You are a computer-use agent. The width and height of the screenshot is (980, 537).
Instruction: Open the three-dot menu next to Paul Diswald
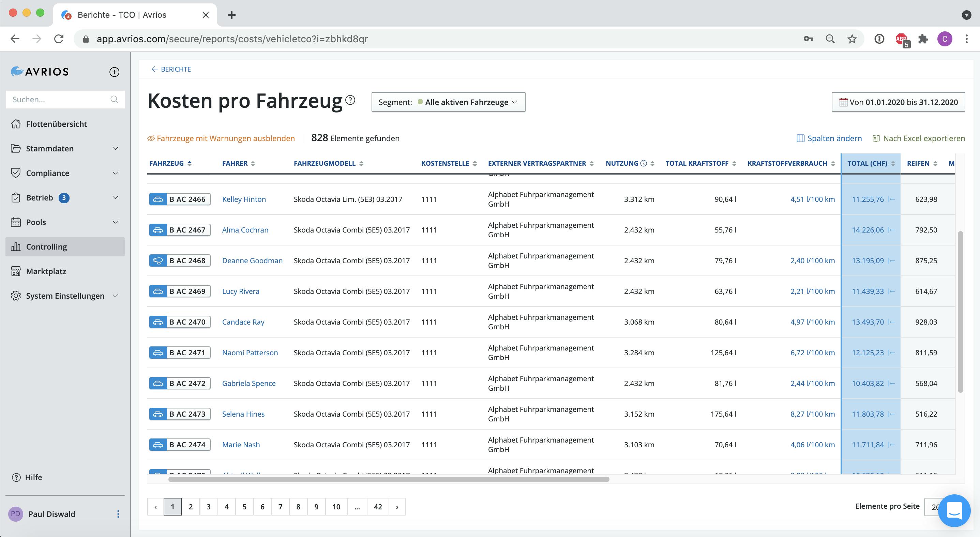118,514
